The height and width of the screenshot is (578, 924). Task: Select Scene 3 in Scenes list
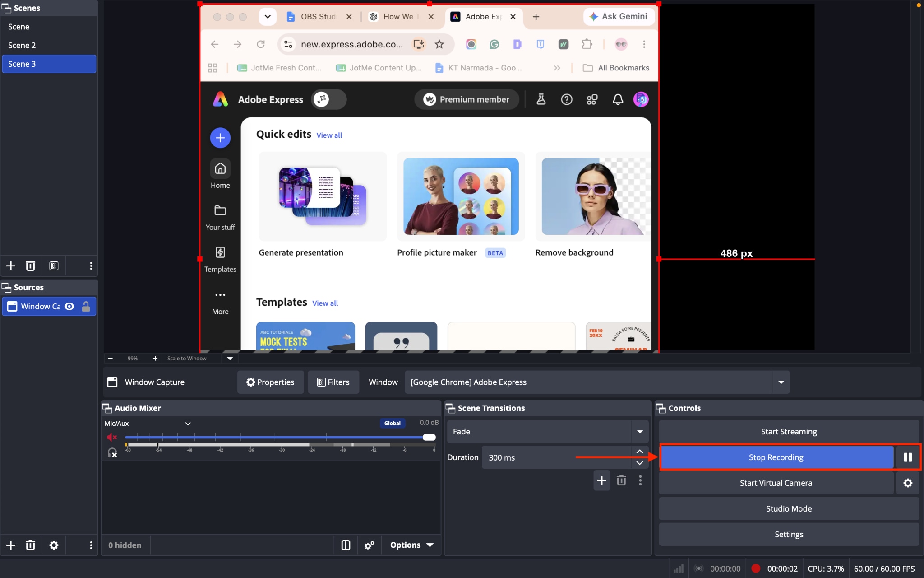tap(49, 64)
